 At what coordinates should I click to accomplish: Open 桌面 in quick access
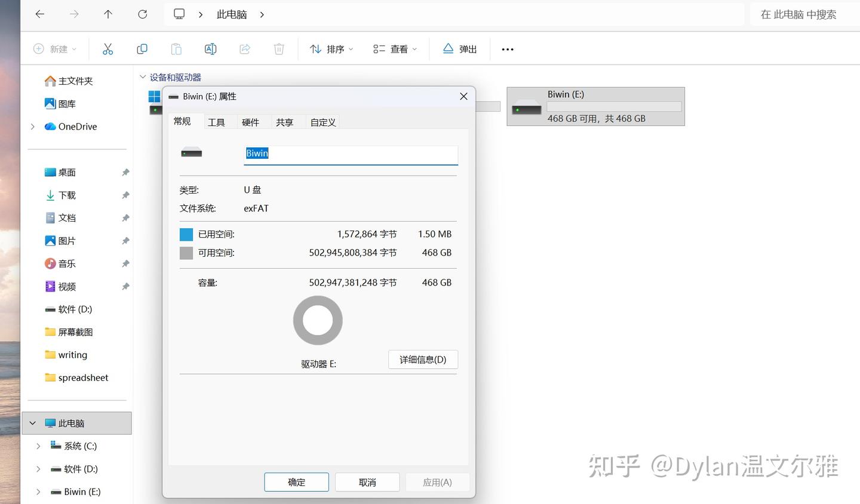coord(60,173)
